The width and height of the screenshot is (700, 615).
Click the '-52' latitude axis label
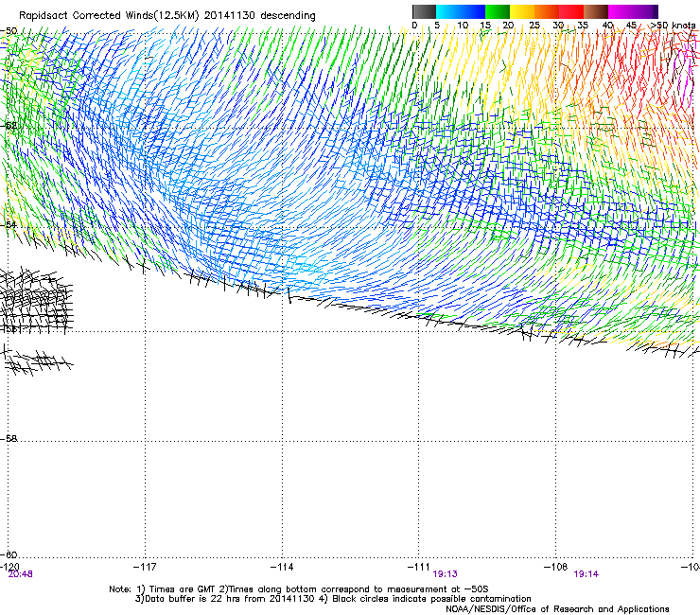(x=9, y=125)
